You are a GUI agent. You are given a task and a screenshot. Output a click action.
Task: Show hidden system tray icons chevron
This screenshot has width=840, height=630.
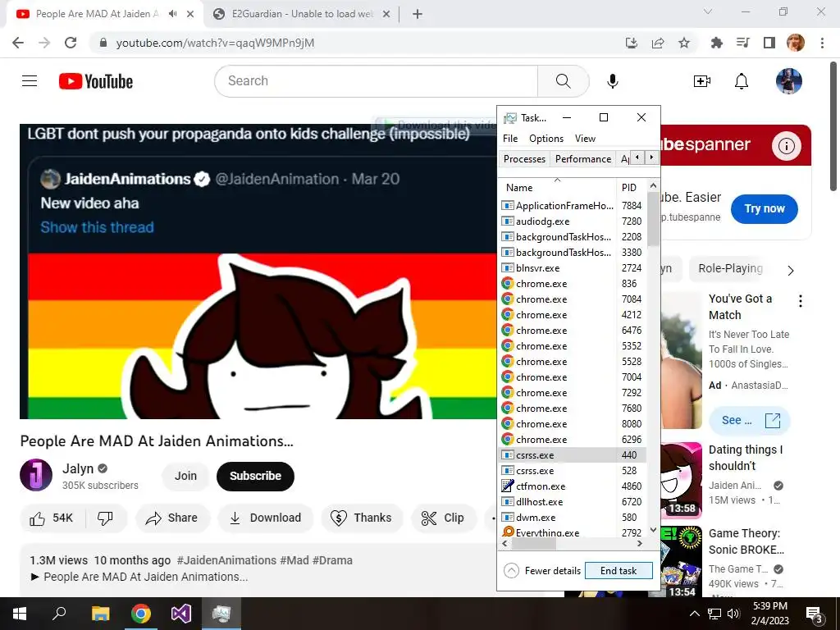(694, 614)
